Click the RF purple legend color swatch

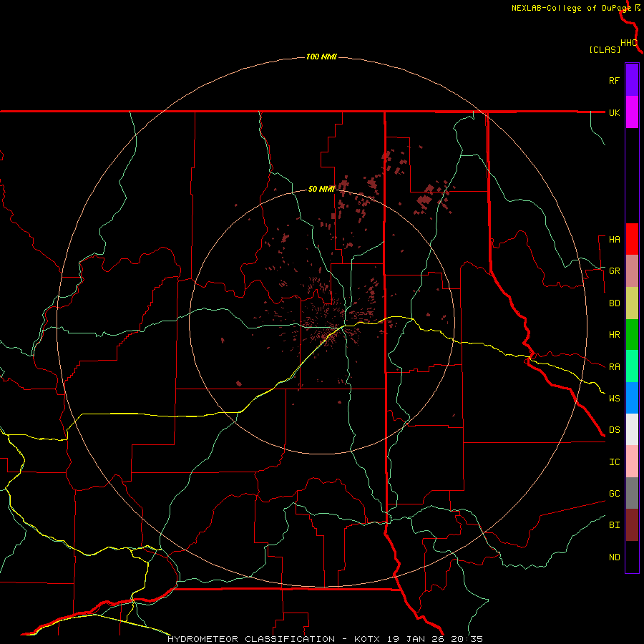(632, 80)
